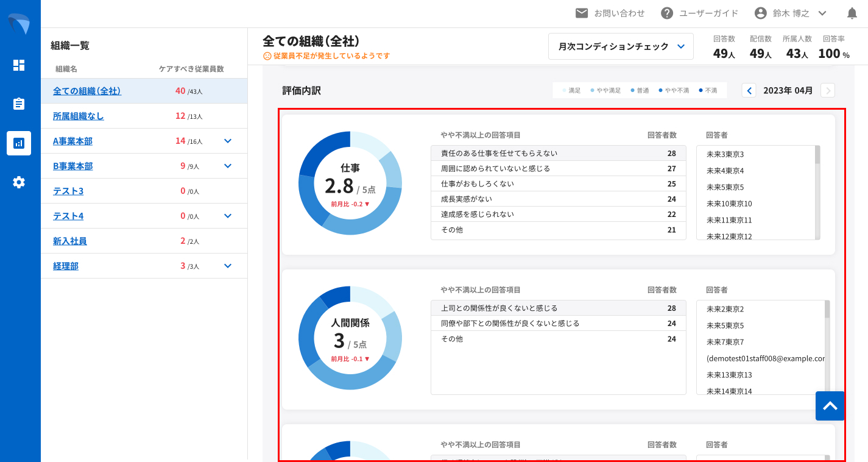Select row 責任のある仕事を任せてもらえない
The width and height of the screenshot is (868, 462).
(558, 154)
